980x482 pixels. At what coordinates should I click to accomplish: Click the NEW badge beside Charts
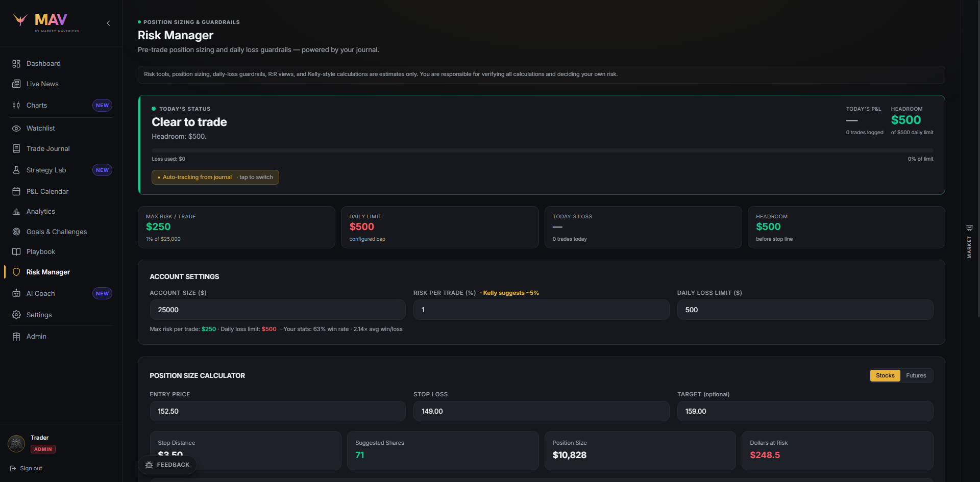coord(102,106)
